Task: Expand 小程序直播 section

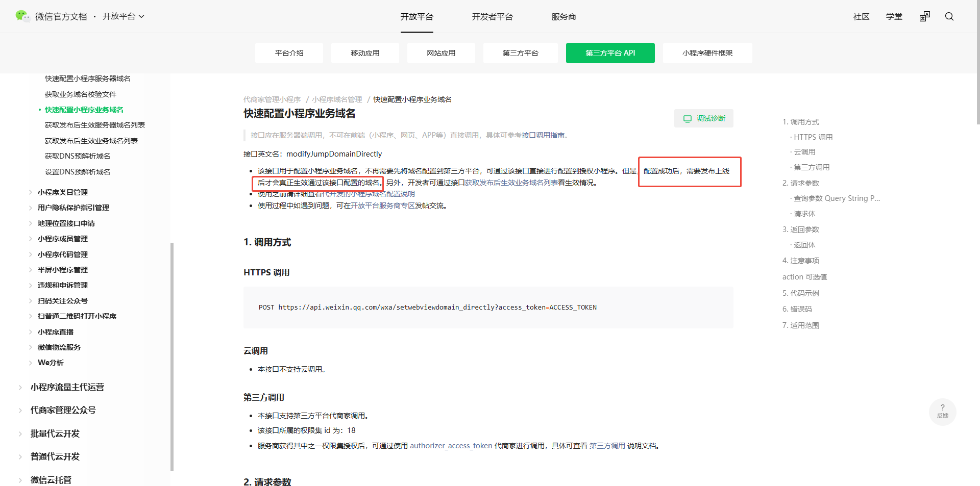Action: coord(56,332)
